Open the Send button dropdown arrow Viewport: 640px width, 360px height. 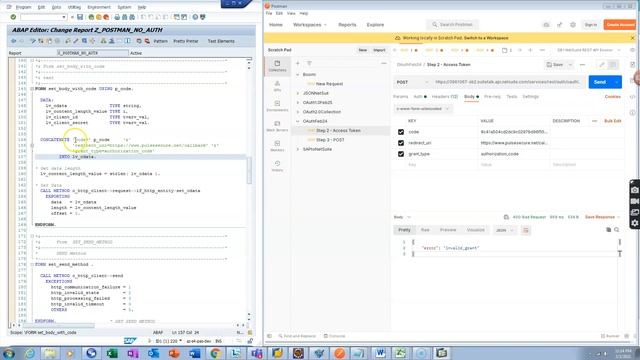[x=617, y=82]
